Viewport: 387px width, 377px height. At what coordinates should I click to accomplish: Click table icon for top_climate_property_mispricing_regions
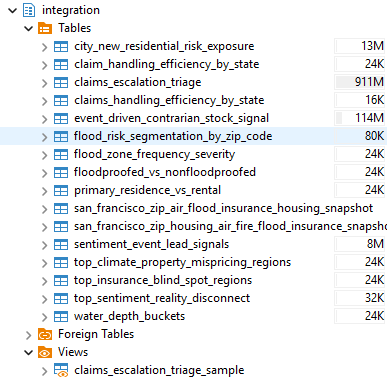61,262
